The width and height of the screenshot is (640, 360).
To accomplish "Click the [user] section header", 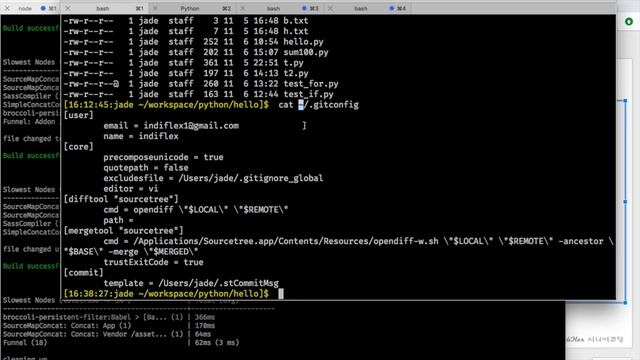I will (78, 115).
